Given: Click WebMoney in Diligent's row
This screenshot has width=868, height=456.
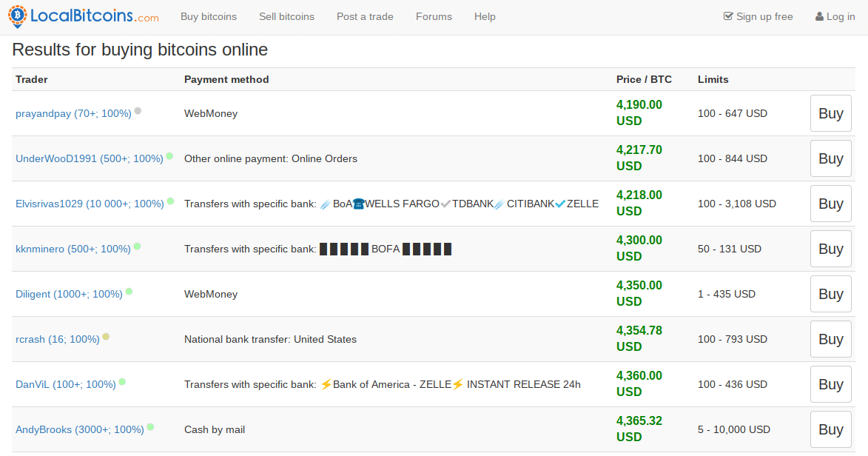Looking at the screenshot, I should [211, 294].
